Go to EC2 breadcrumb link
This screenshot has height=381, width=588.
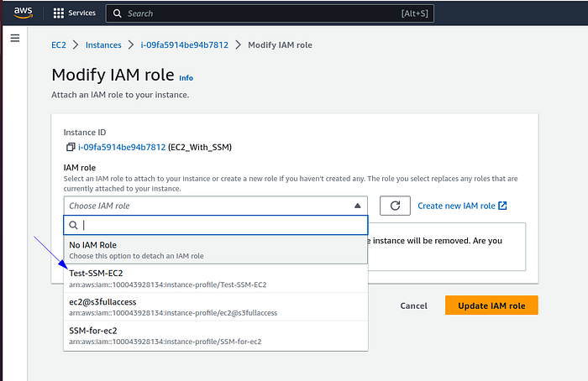click(59, 45)
